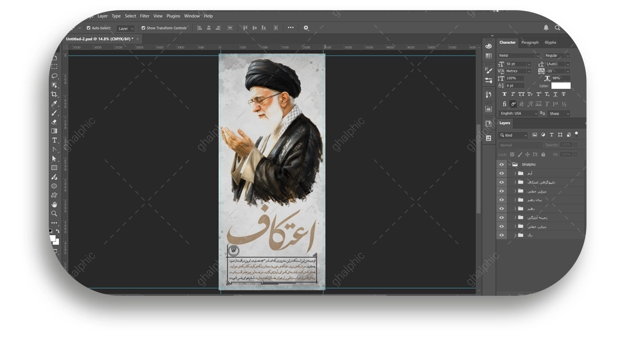Click Align vertical centers icon
The width and height of the screenshot is (644, 338).
[x=255, y=28]
